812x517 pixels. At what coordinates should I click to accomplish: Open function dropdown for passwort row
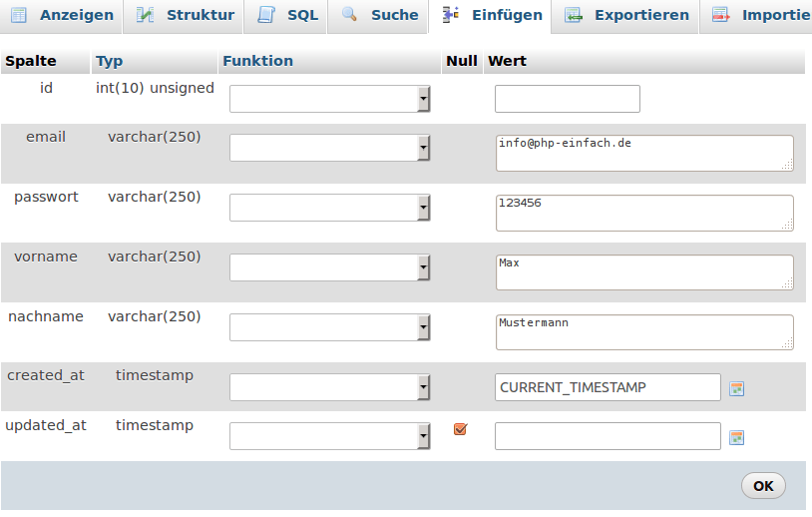329,208
